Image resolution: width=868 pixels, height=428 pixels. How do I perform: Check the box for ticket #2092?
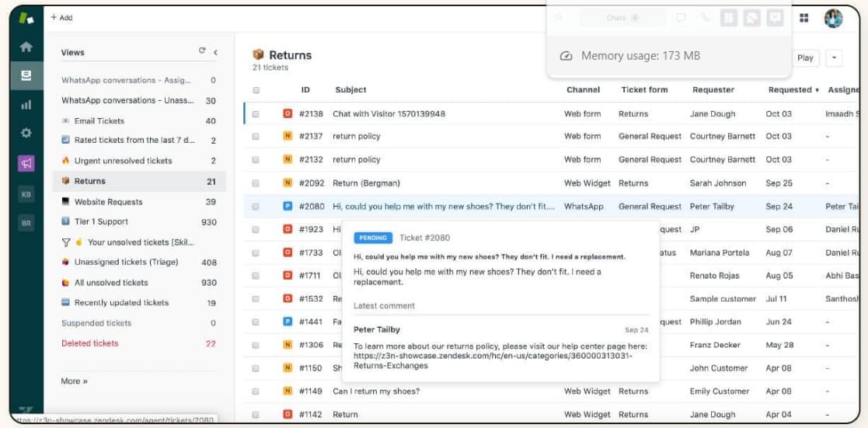pyautogui.click(x=256, y=183)
